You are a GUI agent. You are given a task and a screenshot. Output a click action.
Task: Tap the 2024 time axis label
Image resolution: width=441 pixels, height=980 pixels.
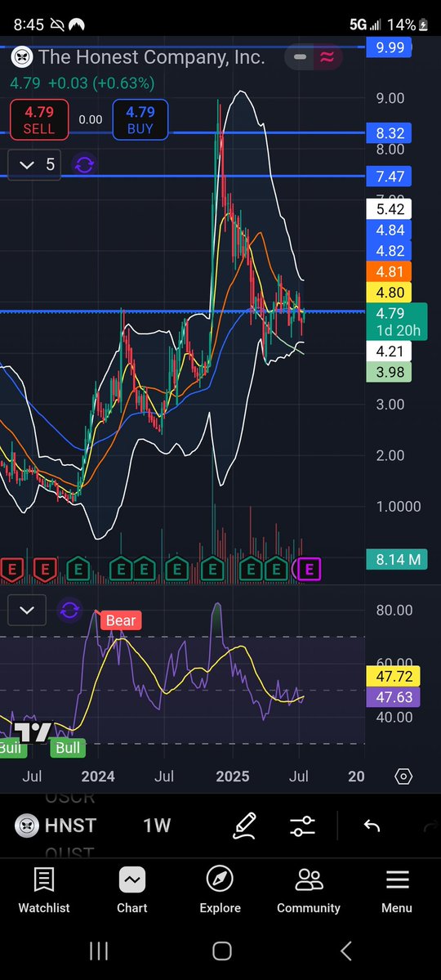coord(98,776)
